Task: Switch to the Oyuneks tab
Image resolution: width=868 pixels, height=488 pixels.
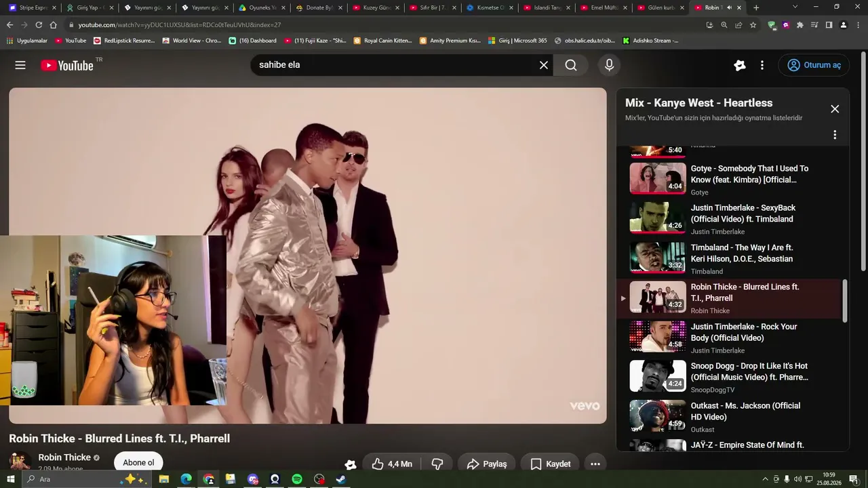Action: click(x=263, y=7)
